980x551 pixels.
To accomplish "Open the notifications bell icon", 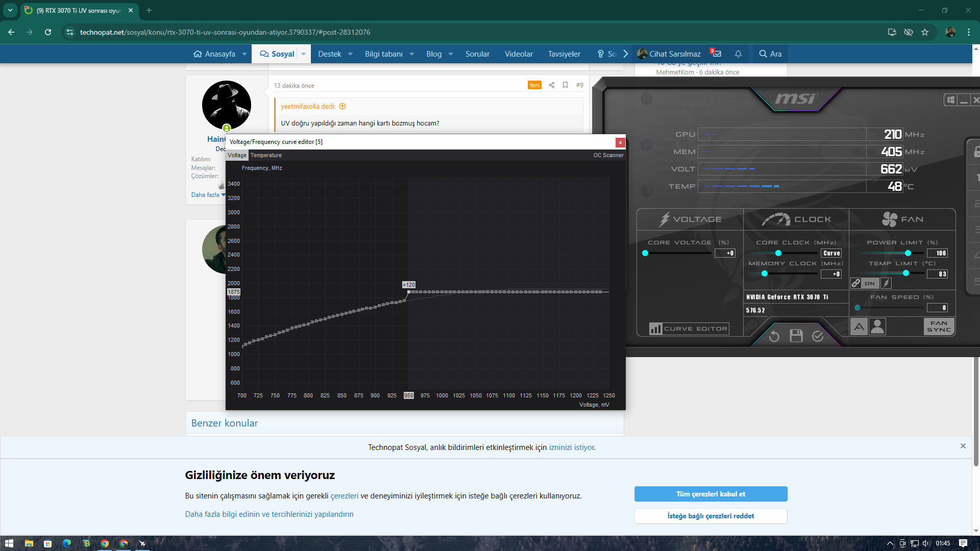I will (x=738, y=54).
